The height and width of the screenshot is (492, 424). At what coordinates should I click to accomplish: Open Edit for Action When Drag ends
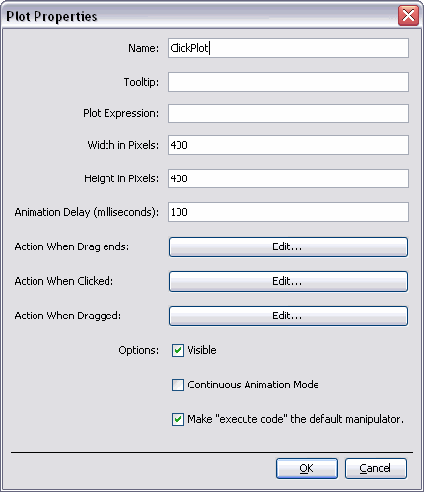pyautogui.click(x=288, y=247)
